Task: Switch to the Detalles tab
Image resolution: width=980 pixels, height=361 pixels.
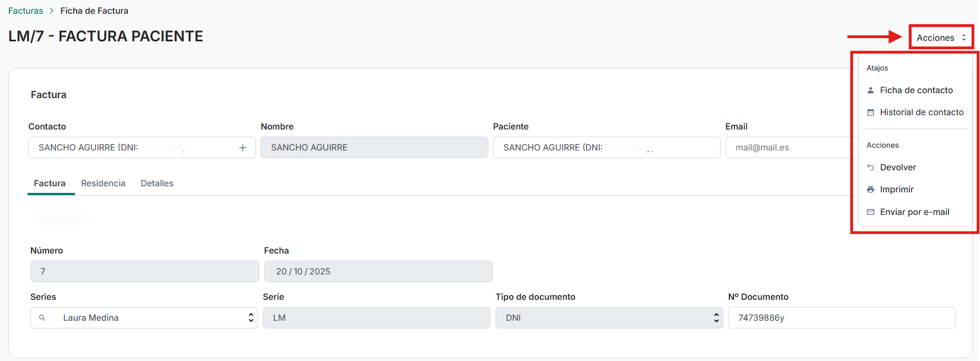Action: [157, 184]
